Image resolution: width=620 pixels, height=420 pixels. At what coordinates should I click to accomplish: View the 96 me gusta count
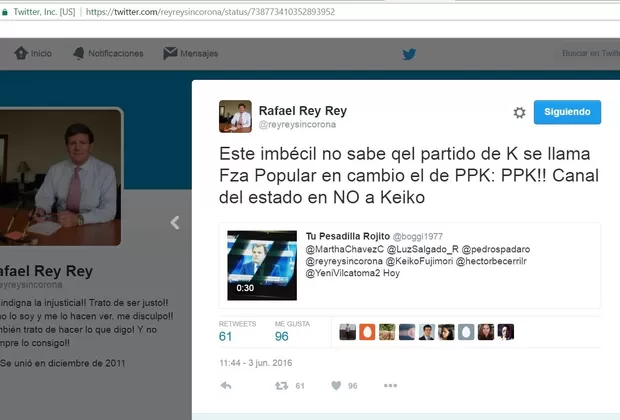pyautogui.click(x=282, y=336)
